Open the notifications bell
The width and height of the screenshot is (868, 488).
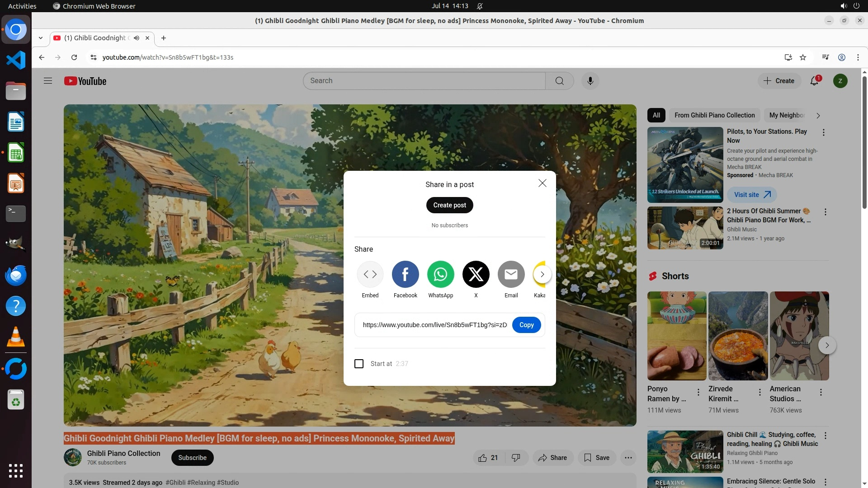pos(814,81)
